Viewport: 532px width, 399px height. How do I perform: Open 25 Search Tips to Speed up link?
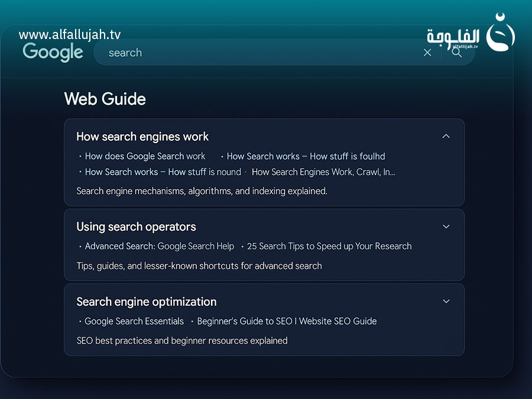(329, 246)
